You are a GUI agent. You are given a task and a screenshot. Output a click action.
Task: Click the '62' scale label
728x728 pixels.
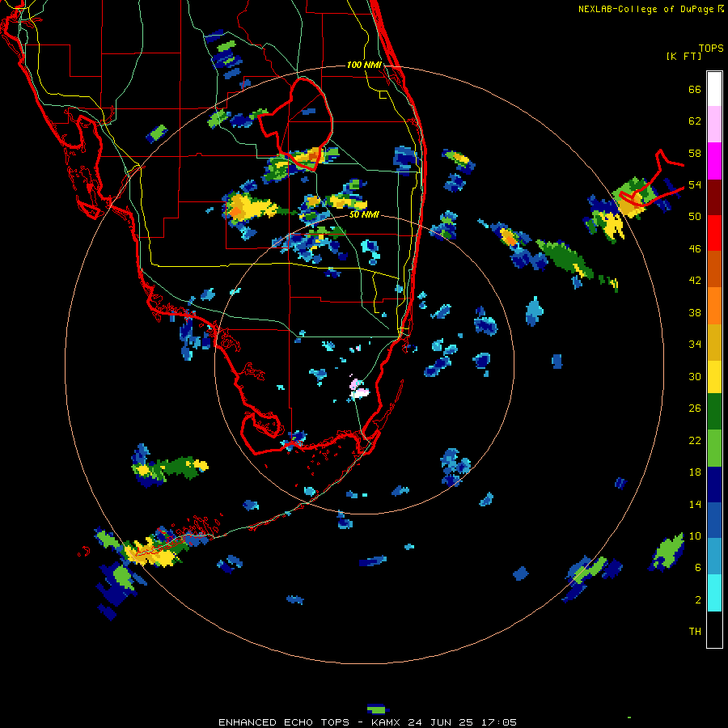point(695,121)
